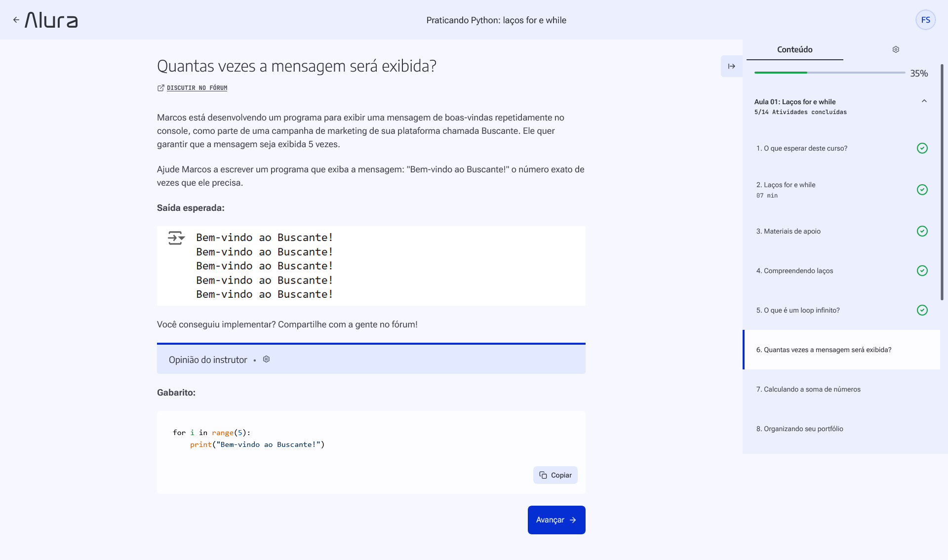Expand the Opinião do instrutor panel
This screenshot has width=948, height=560.
coord(371,359)
